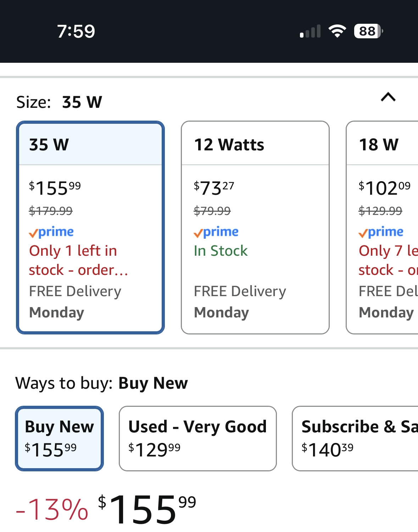Viewport: 418px width, 532px height.
Task: Tap the 'Size: 35 W' heading
Action: click(x=59, y=102)
